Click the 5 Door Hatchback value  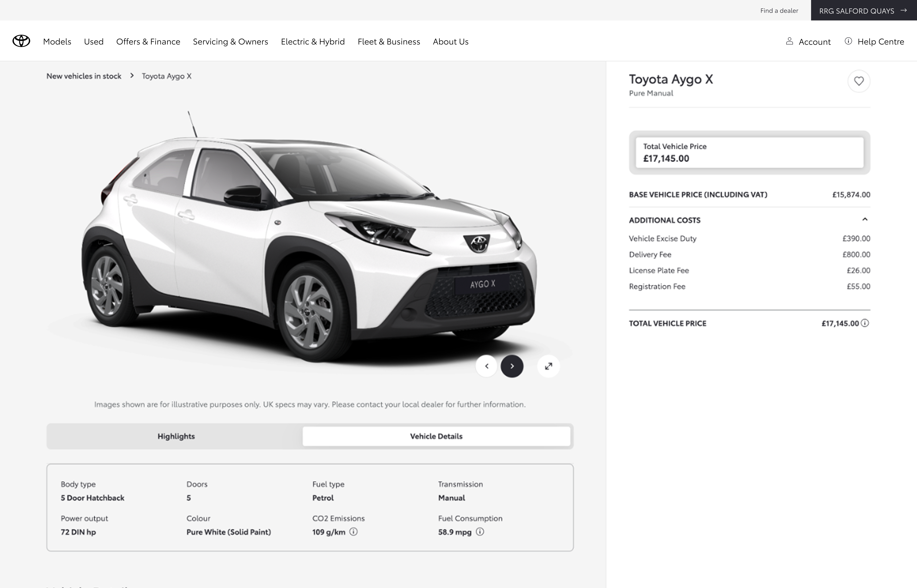click(x=92, y=497)
